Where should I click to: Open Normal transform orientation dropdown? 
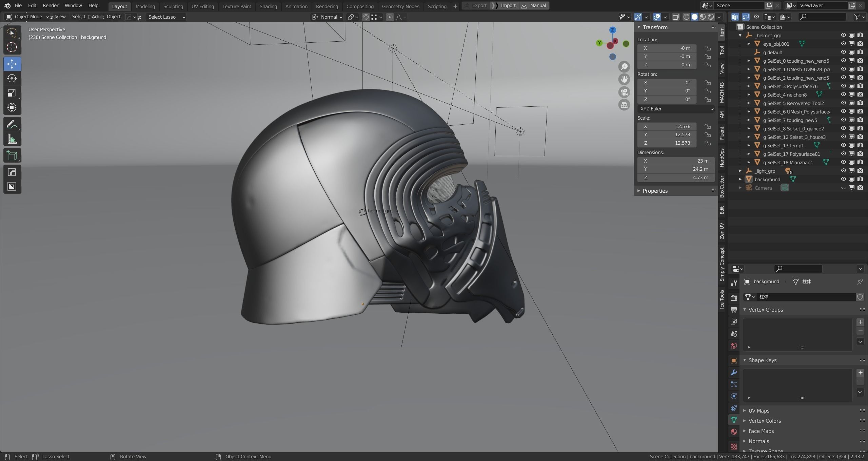point(327,17)
